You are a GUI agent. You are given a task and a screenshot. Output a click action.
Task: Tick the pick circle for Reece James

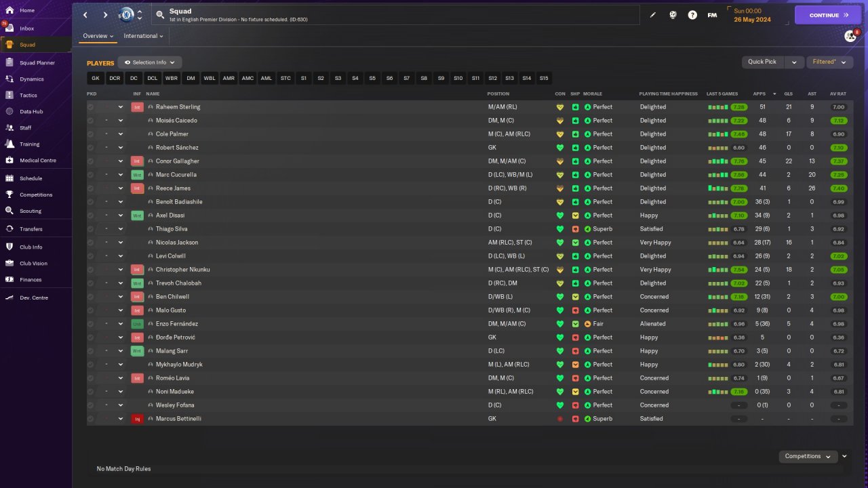(90, 188)
